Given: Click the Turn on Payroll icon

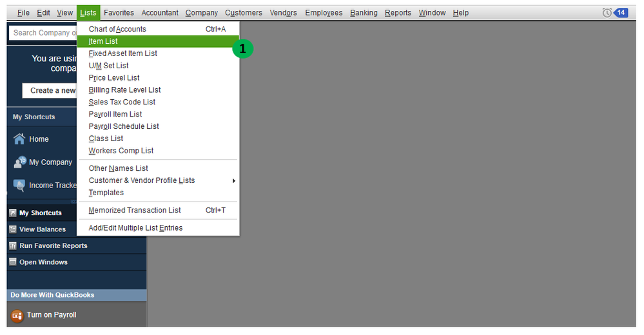Looking at the screenshot, I should pyautogui.click(x=17, y=316).
